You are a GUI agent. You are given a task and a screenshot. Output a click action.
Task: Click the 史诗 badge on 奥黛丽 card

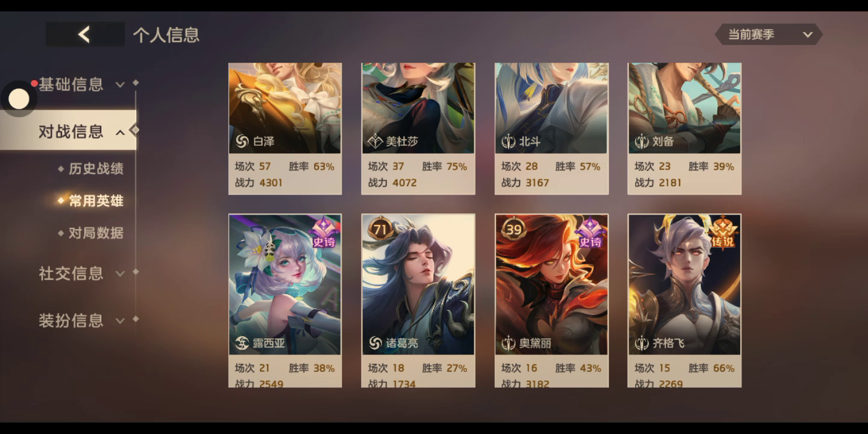pyautogui.click(x=590, y=234)
